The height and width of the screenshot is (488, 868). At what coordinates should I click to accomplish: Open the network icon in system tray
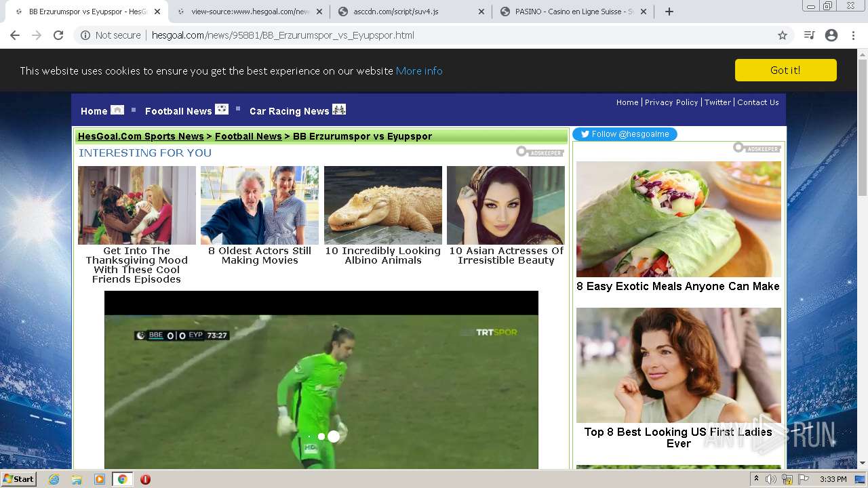pos(787,479)
